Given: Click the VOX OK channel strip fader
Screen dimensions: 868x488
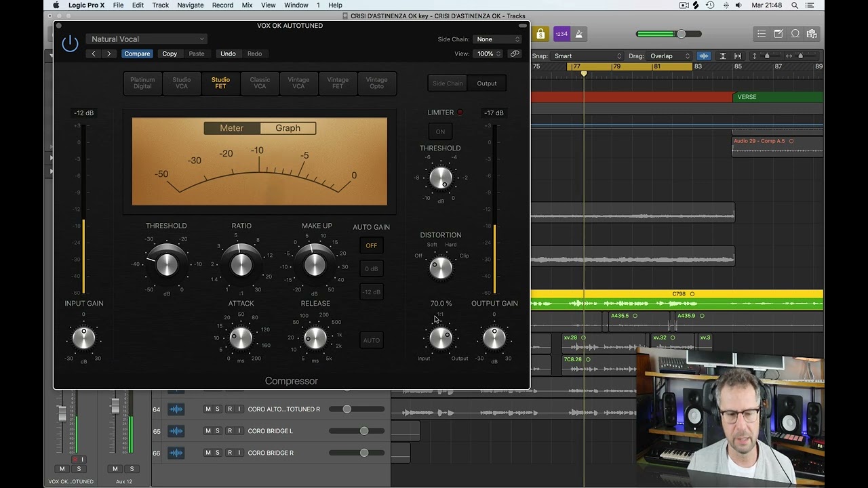Looking at the screenshot, I should (x=62, y=413).
